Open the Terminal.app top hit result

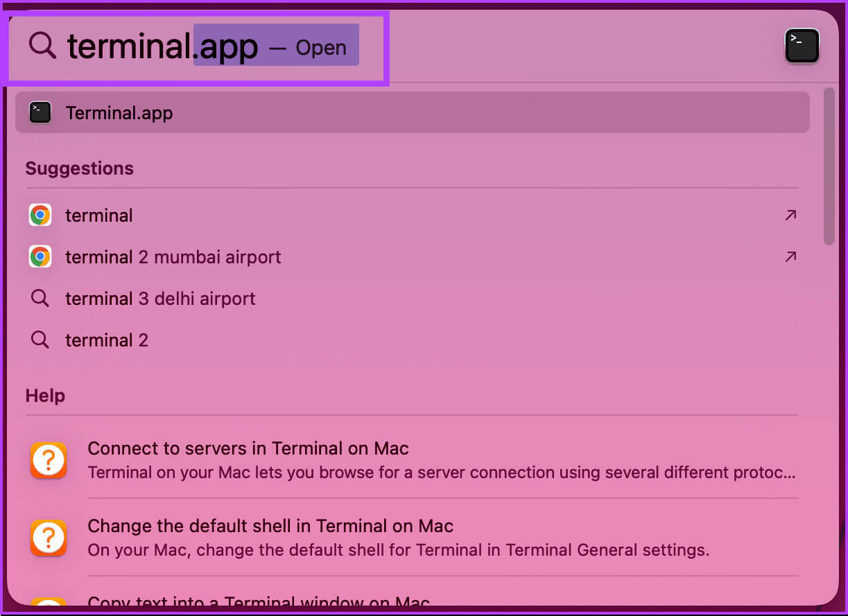point(412,112)
